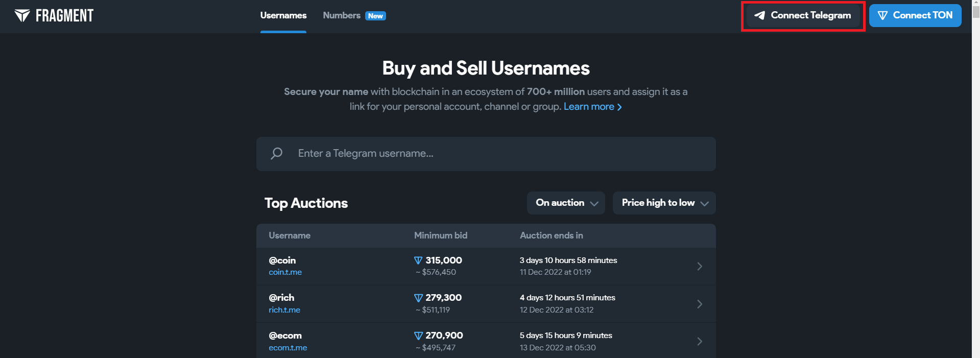Open the ecom.t.me link
This screenshot has width=980, height=358.
(288, 348)
